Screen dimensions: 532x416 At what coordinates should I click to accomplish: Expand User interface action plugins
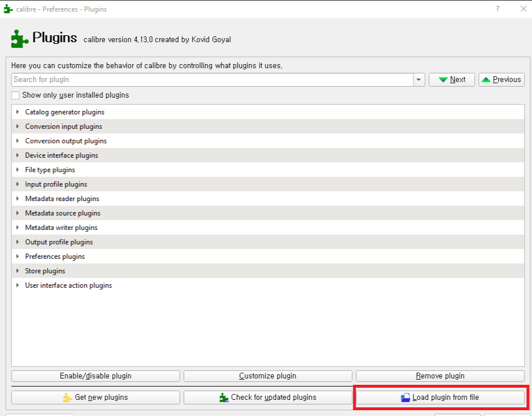[x=17, y=285]
